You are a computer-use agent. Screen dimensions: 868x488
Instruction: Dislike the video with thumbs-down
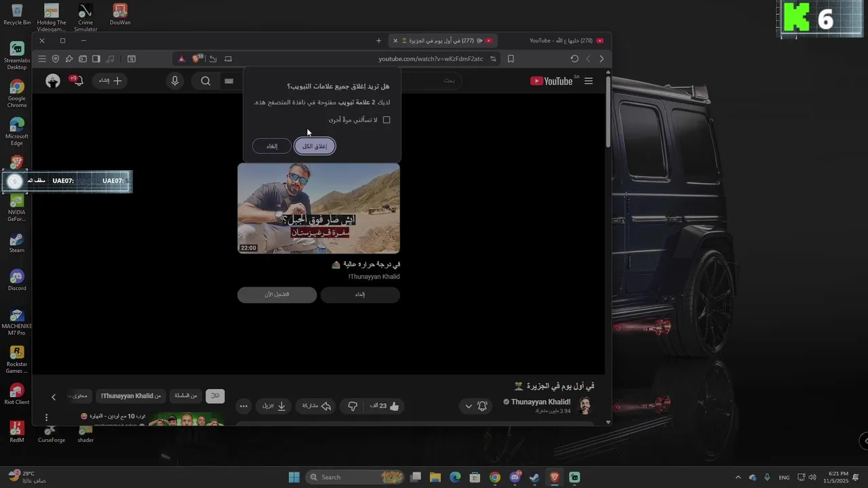tap(353, 406)
